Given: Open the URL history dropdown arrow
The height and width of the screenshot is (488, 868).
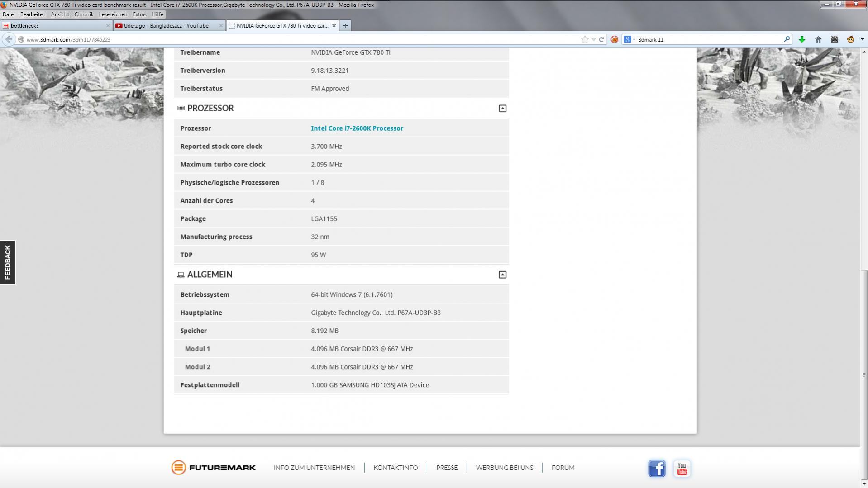Looking at the screenshot, I should point(593,39).
